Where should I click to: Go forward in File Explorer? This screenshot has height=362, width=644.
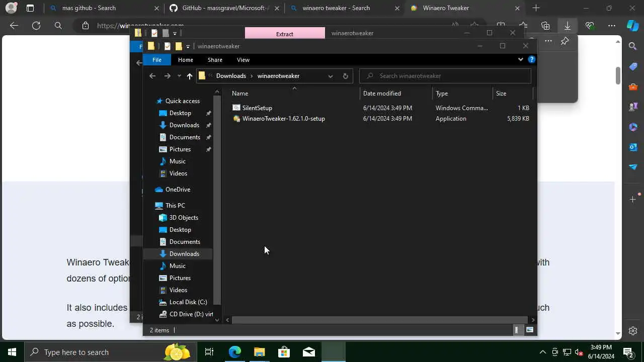(167, 76)
